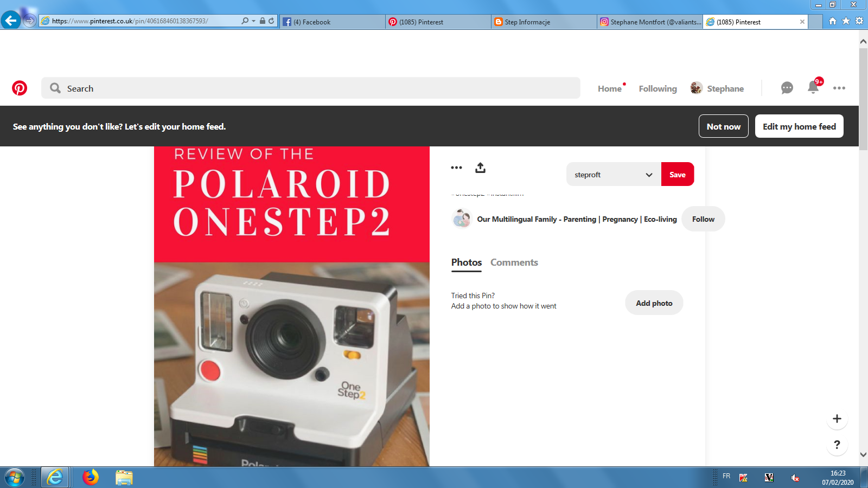Select the Photos tab
This screenshot has height=488, width=868.
pos(467,262)
